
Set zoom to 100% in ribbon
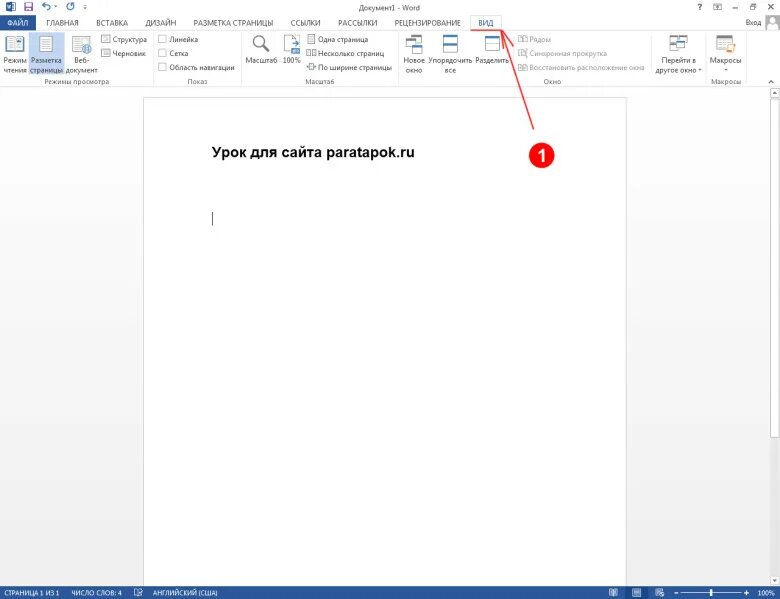click(292, 49)
